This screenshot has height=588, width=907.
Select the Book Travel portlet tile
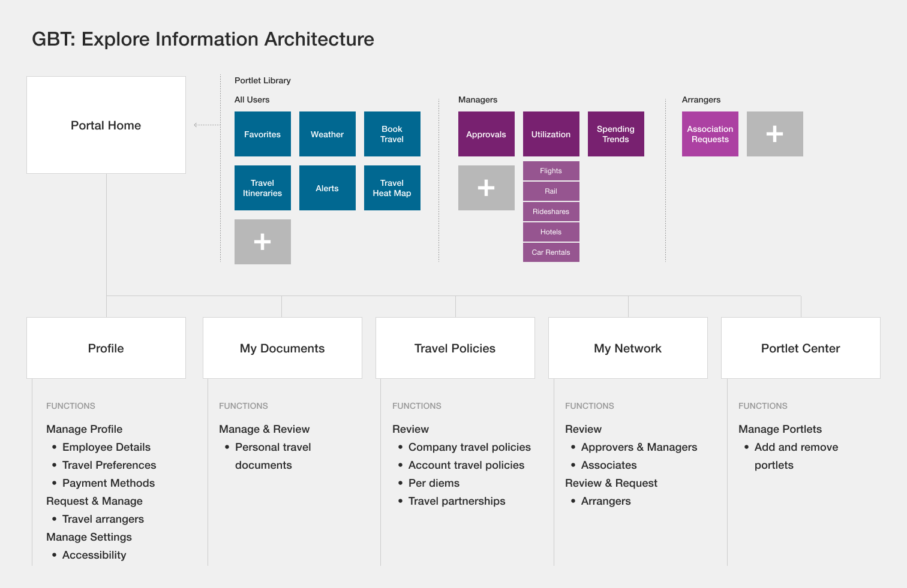[x=392, y=134]
